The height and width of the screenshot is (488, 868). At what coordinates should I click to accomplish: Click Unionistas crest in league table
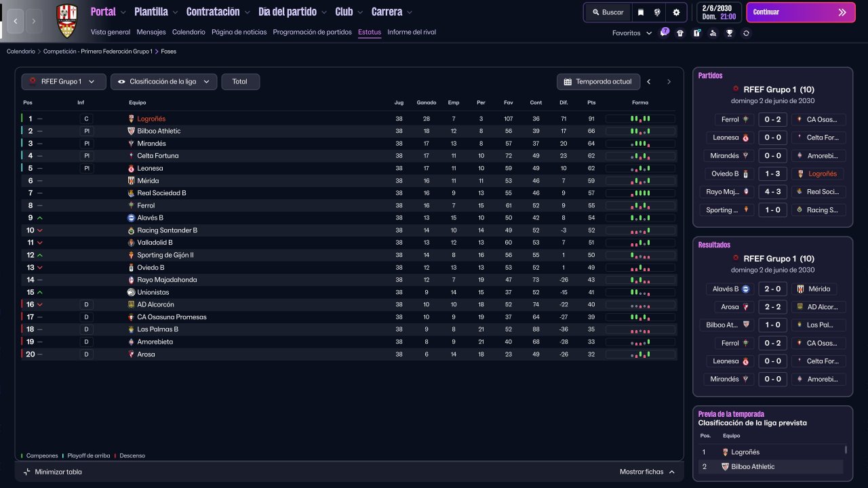(132, 292)
